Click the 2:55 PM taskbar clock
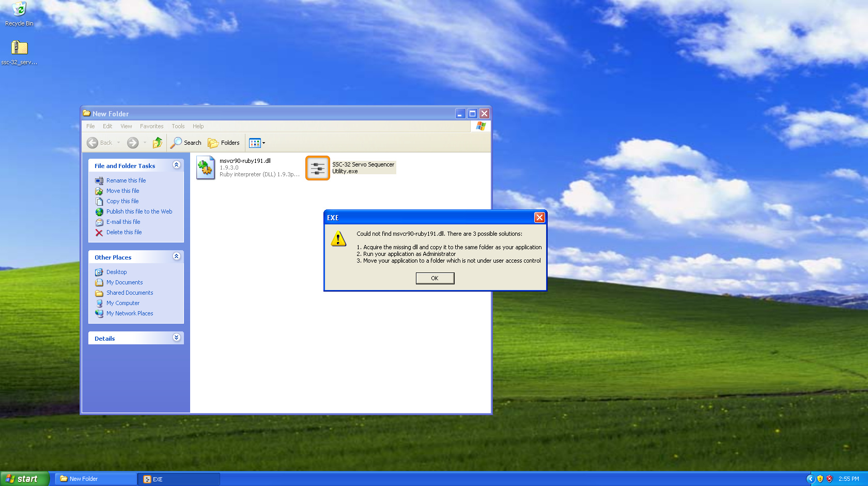This screenshot has width=868, height=486. [x=849, y=479]
